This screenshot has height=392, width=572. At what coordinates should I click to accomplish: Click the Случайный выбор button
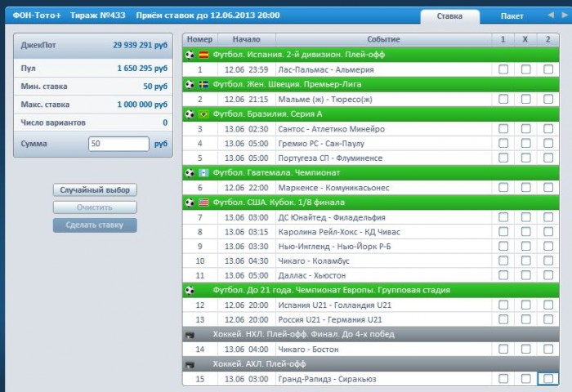click(95, 190)
